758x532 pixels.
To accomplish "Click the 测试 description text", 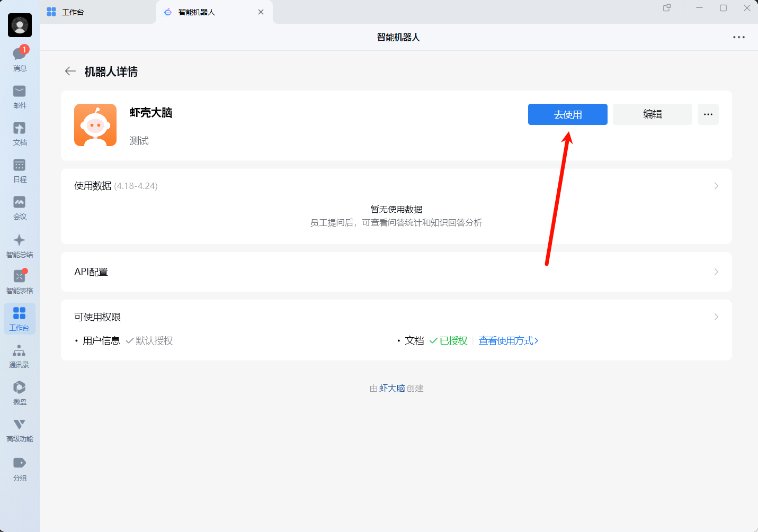I will tap(139, 141).
